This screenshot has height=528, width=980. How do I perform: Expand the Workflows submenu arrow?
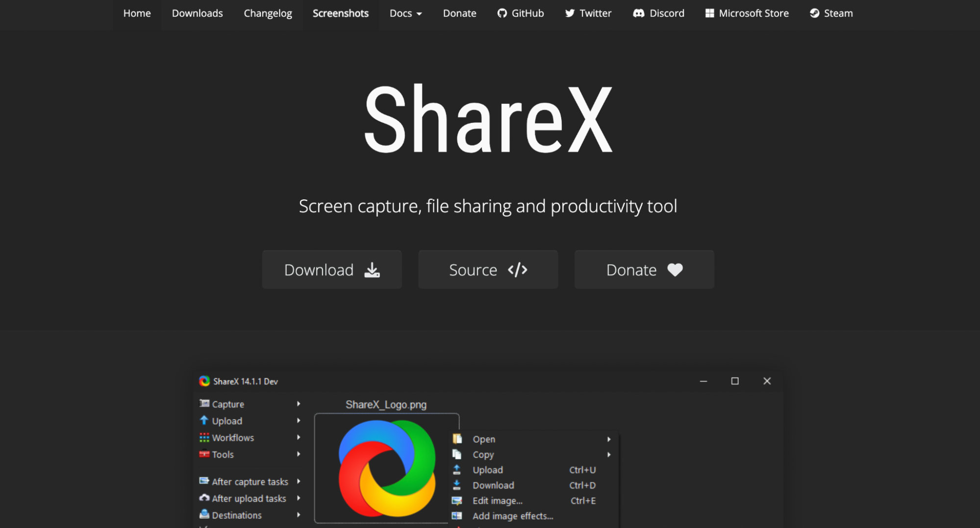[x=299, y=437]
